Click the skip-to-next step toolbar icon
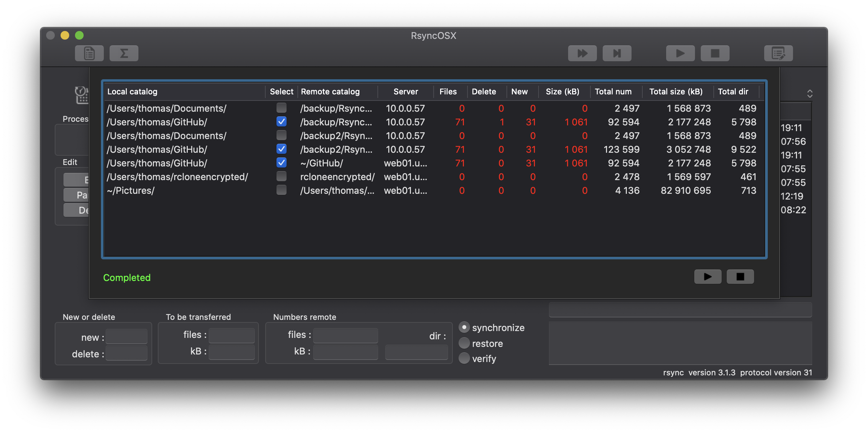Image resolution: width=868 pixels, height=433 pixels. coord(617,53)
